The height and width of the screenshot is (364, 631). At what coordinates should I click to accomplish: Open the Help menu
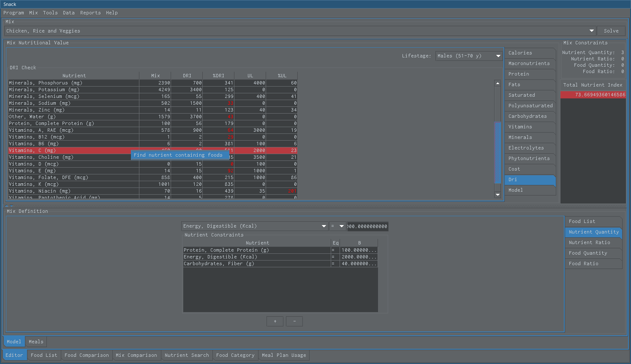coord(112,13)
